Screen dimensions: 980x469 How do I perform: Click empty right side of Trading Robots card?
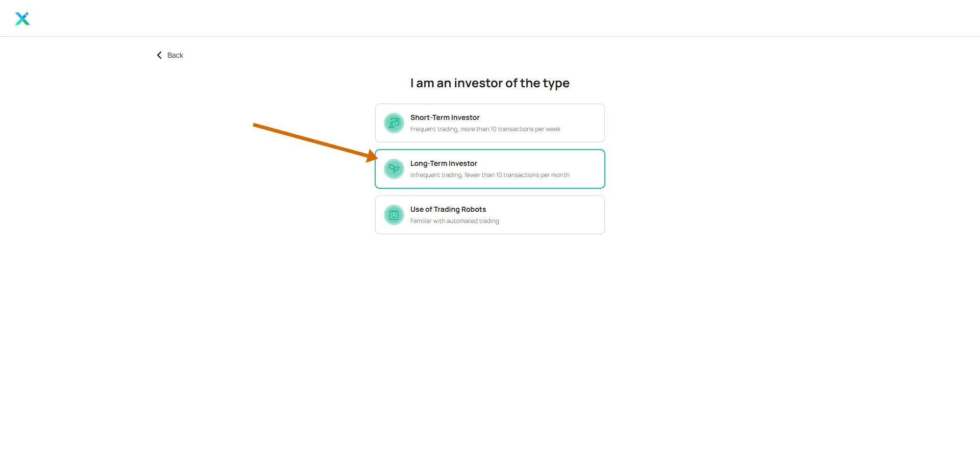click(551, 215)
